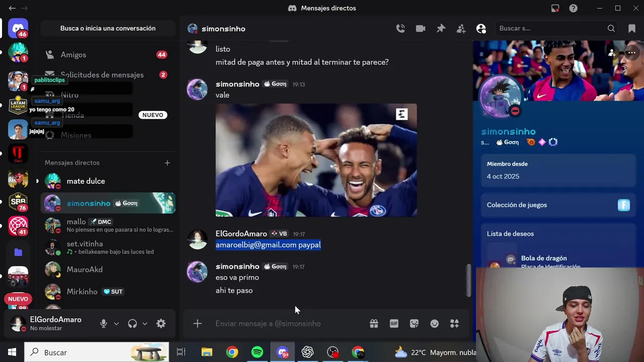Screen dimensions: 644x362
Task: Click ElGordoAmaro author name in chat
Action: tap(242, 234)
